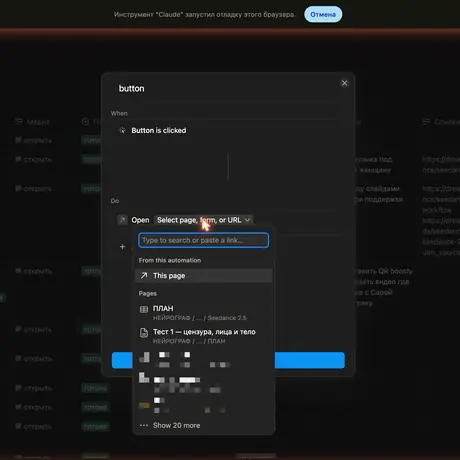Click the search or paste a link field
This screenshot has height=460, width=460.
[203, 240]
